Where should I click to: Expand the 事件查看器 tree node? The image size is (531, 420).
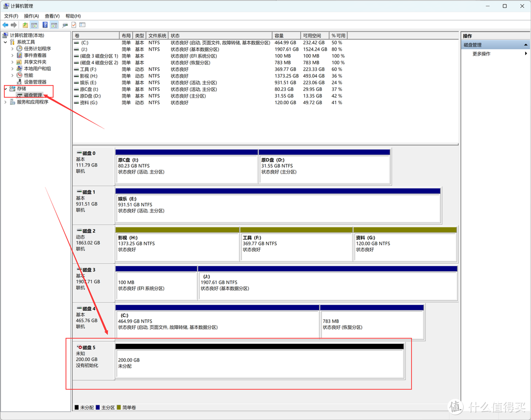coord(12,56)
